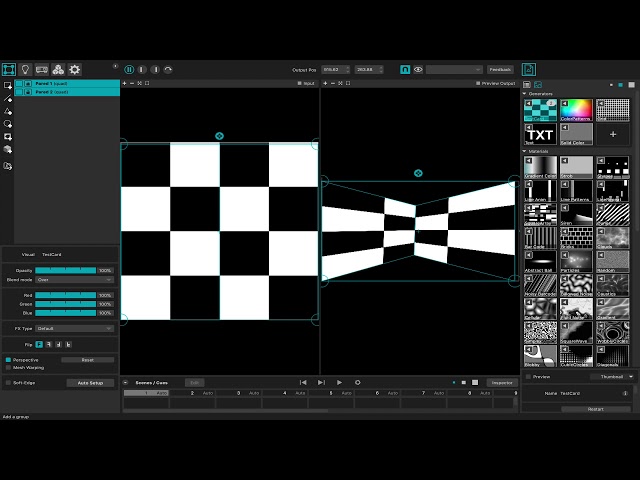Image resolution: width=640 pixels, height=480 pixels.
Task: Add a new mask surface
Action: pos(7,137)
